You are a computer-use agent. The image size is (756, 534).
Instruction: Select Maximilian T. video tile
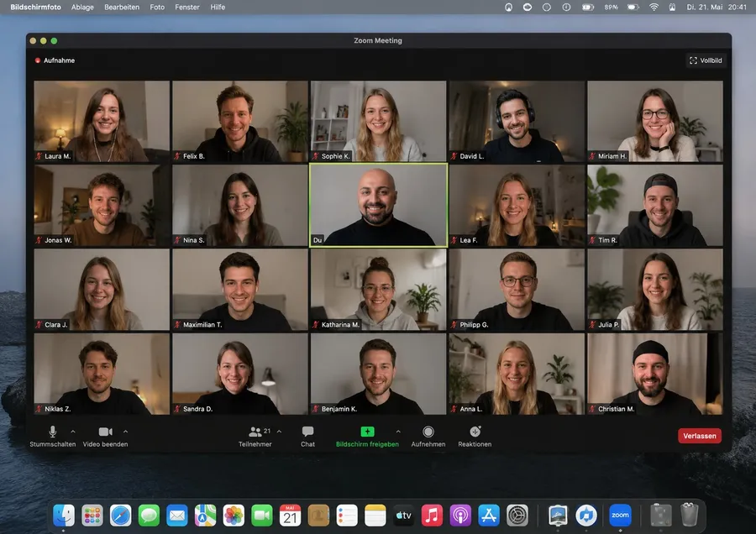(240, 290)
